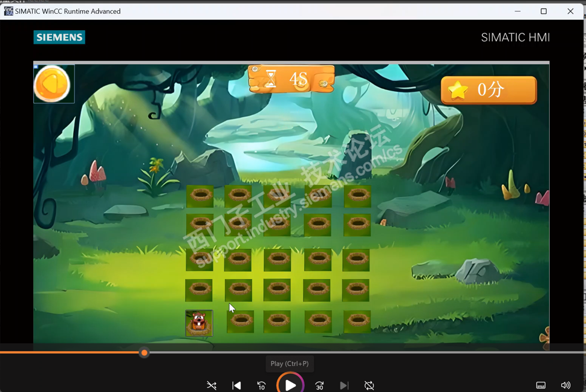Click the fourth hole in the bottom row

(x=319, y=322)
